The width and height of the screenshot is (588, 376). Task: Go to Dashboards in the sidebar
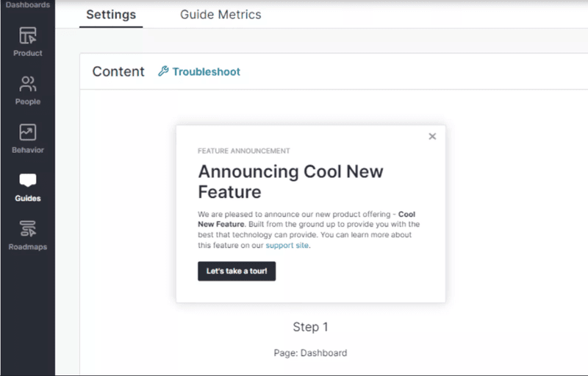[x=27, y=5]
